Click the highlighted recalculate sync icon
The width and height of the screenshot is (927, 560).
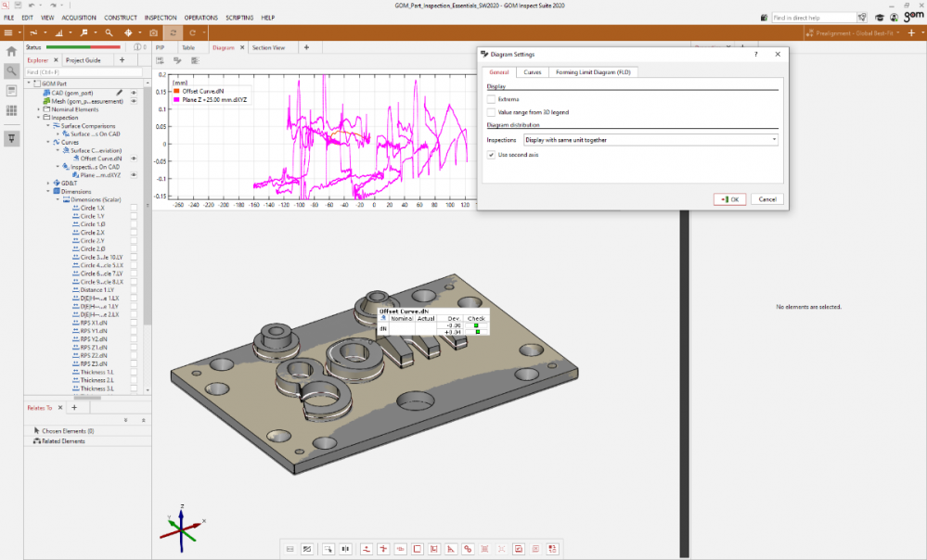[x=174, y=33]
